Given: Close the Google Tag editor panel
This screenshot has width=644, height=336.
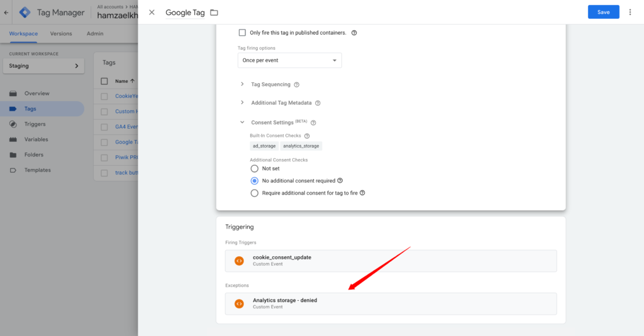Looking at the screenshot, I should [x=152, y=13].
